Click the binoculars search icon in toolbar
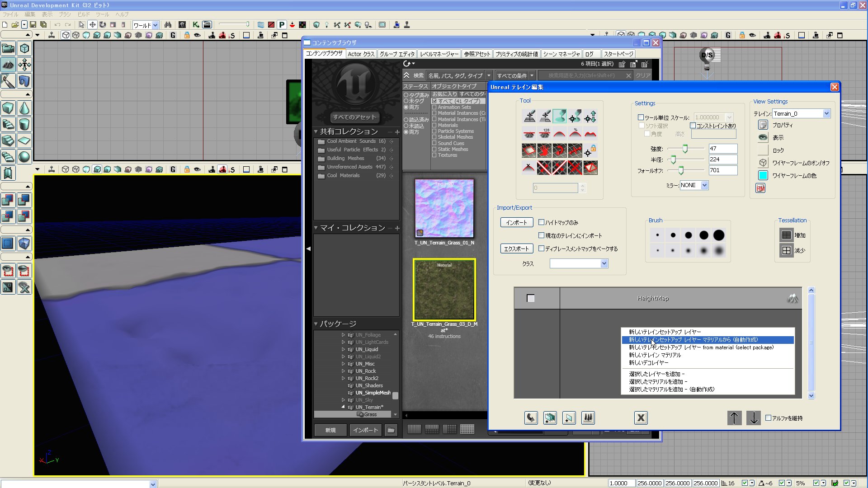This screenshot has height=488, width=868. (168, 25)
